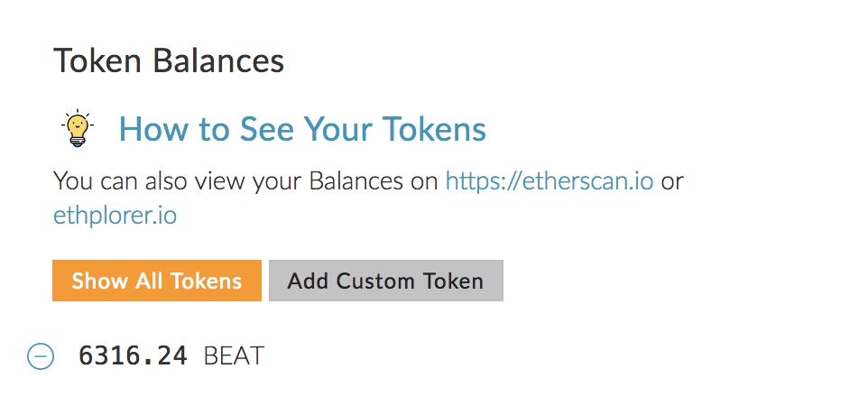This screenshot has width=868, height=415.
Task: Open the Add Custom Token form
Action: click(x=386, y=281)
